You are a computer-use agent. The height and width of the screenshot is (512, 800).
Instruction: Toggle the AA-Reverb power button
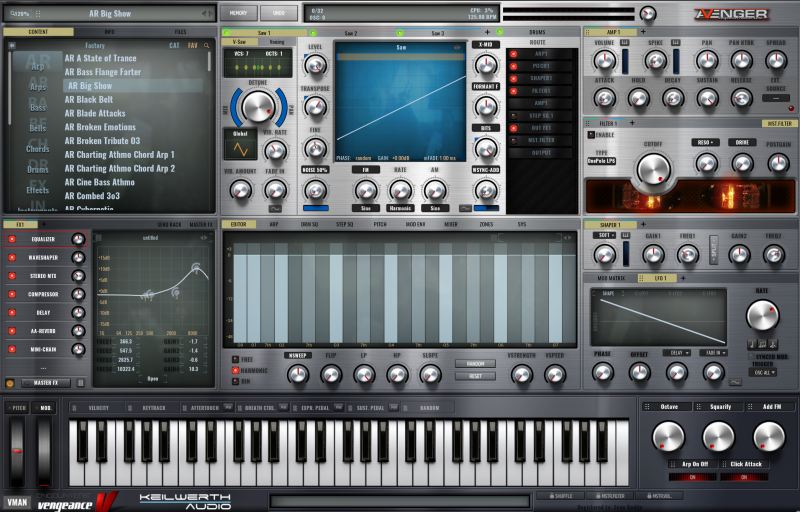pyautogui.click(x=12, y=331)
